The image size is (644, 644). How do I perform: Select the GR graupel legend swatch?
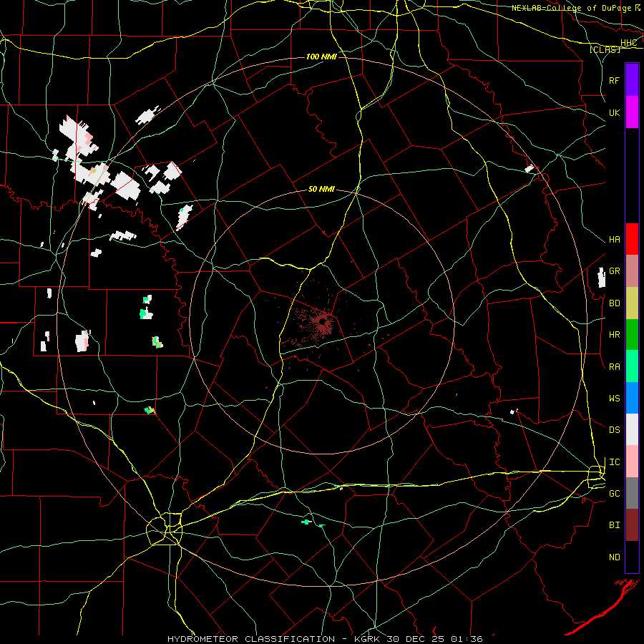632,270
